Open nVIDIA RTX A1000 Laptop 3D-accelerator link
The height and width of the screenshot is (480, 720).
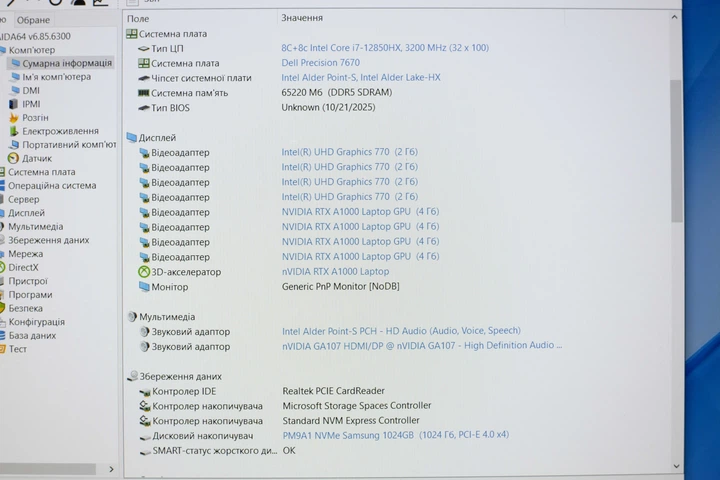[x=335, y=271]
